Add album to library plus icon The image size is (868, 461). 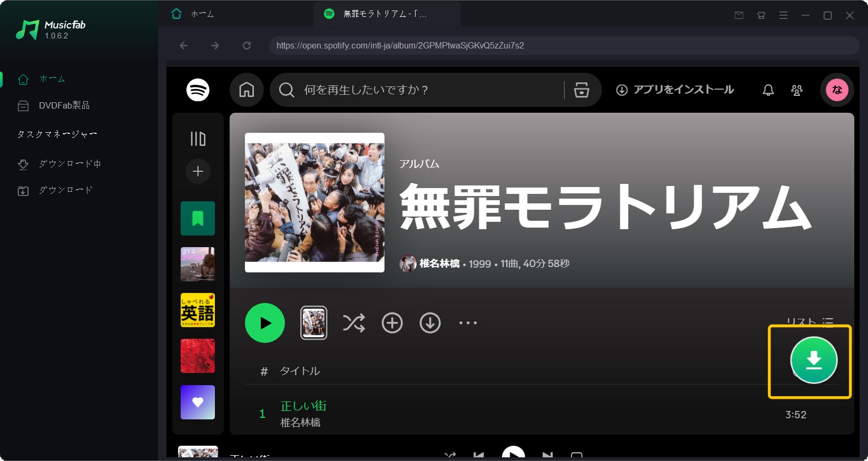[x=392, y=323]
